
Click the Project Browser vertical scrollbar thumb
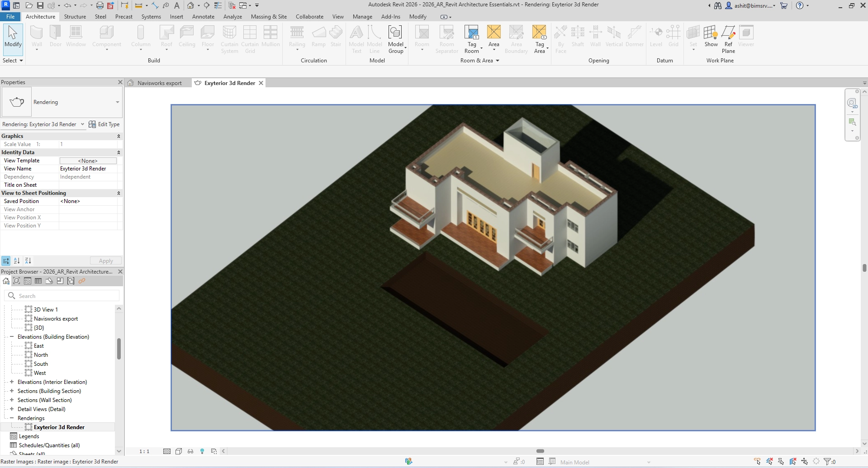point(119,349)
